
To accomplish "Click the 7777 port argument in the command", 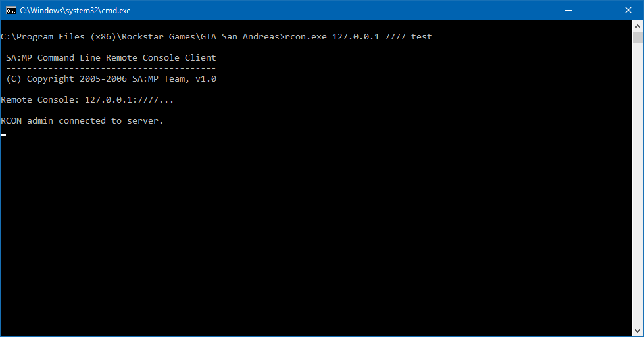I will tap(395, 37).
